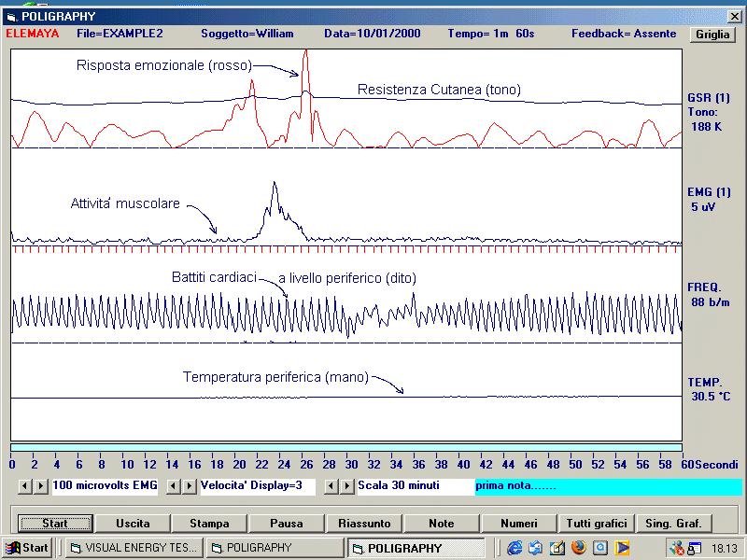747x560 pixels.
Task: Click the Stampa print button
Action: click(209, 524)
